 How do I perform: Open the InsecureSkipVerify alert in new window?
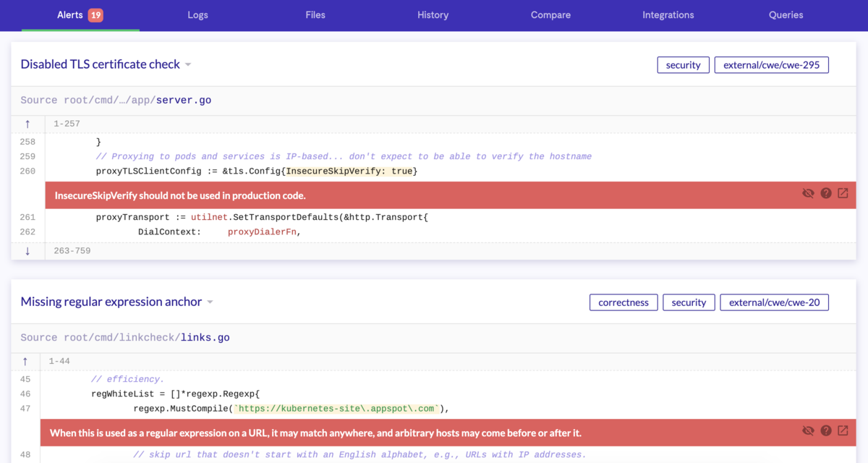(x=843, y=193)
